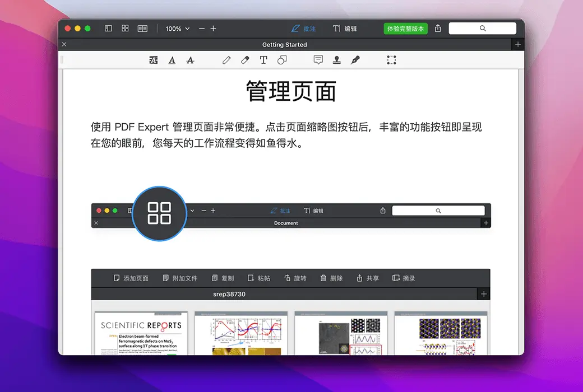Viewport: 583px width, 392px height.
Task: Click the srep38730 tab title
Action: 229,294
